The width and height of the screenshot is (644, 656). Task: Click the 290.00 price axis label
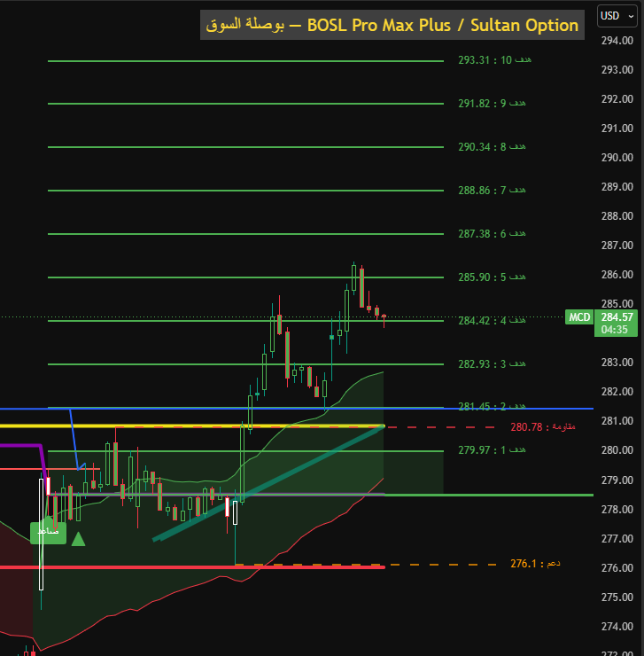point(617,158)
